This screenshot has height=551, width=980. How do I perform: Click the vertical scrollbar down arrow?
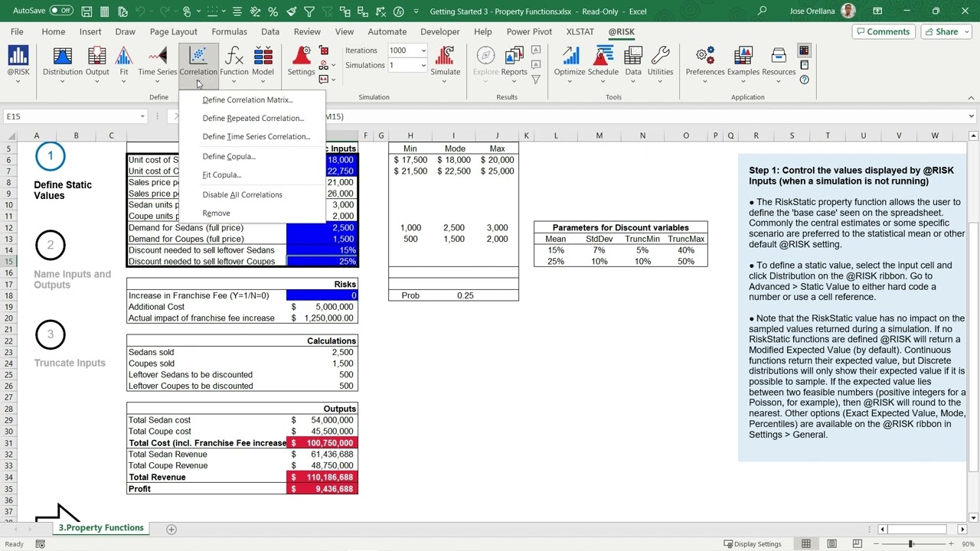click(x=973, y=518)
